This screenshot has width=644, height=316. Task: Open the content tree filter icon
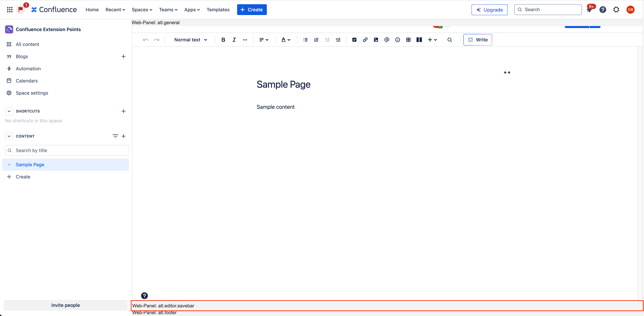point(115,136)
